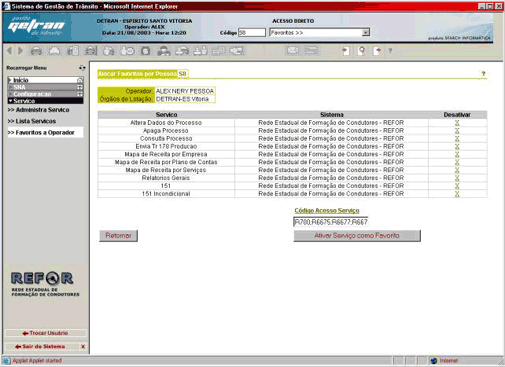Deactivate the 151 Incondicional favorite

(457, 194)
